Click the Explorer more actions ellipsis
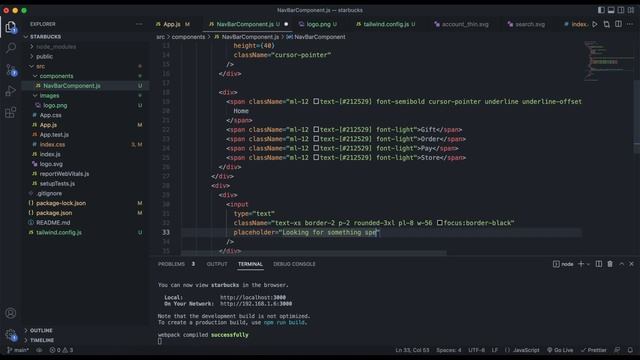 tap(139, 24)
